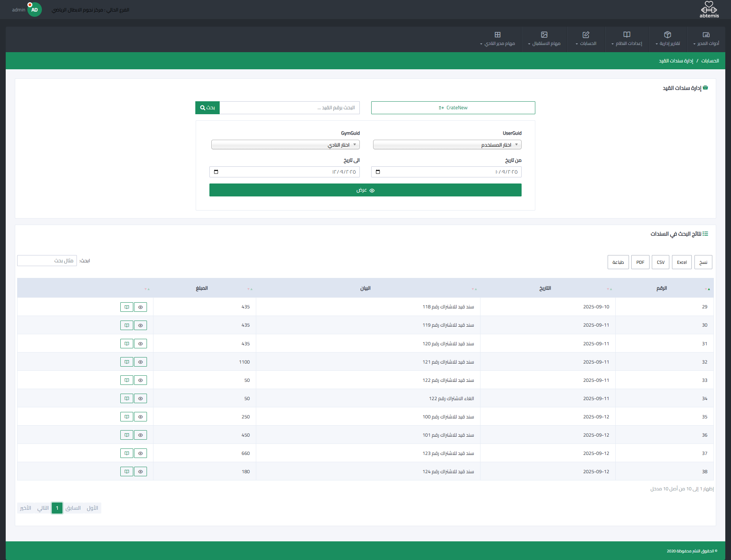731x560 pixels.
Task: Focus the entry number search field
Action: pyautogui.click(x=289, y=108)
